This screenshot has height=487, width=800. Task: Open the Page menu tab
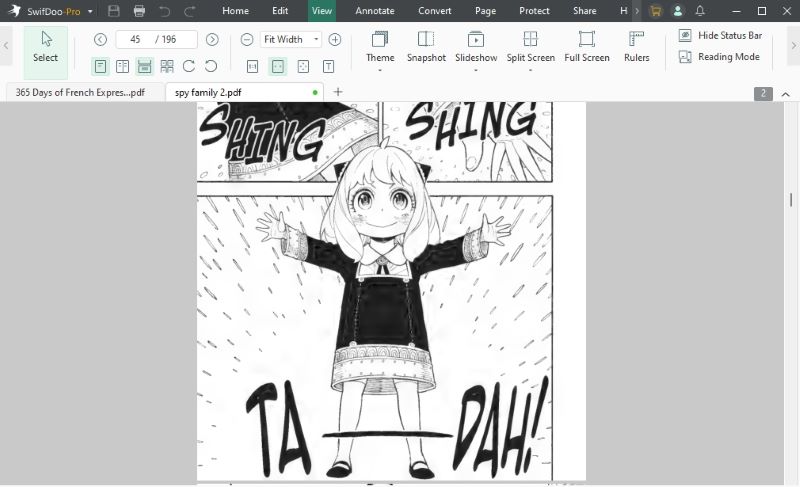485,11
